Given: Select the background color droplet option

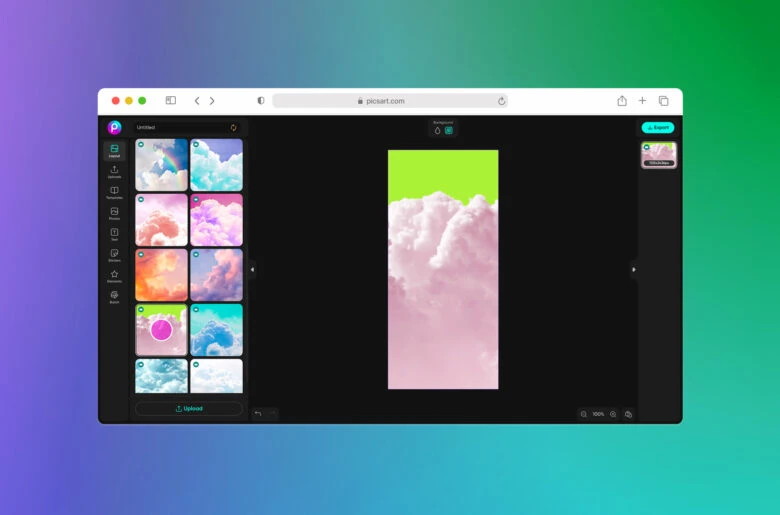Looking at the screenshot, I should coord(437,130).
